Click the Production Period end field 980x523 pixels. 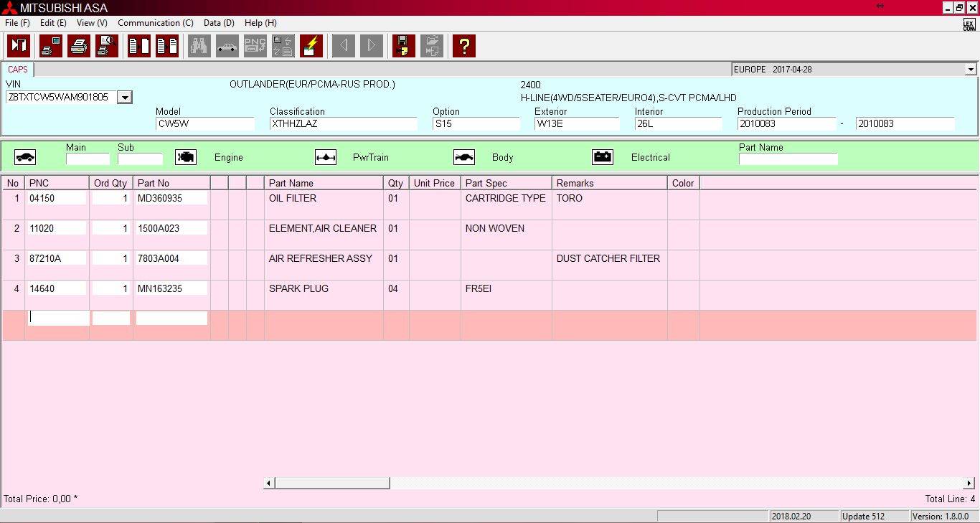pos(905,123)
